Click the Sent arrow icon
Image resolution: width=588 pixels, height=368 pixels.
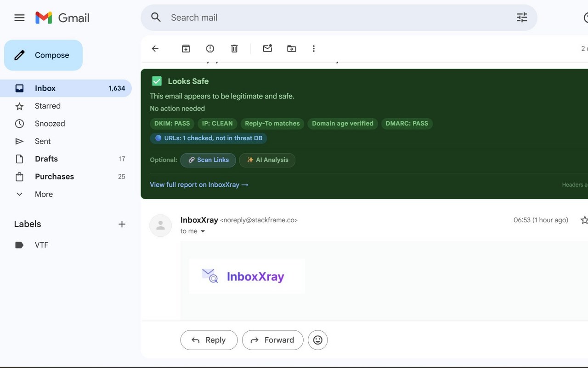tap(19, 141)
